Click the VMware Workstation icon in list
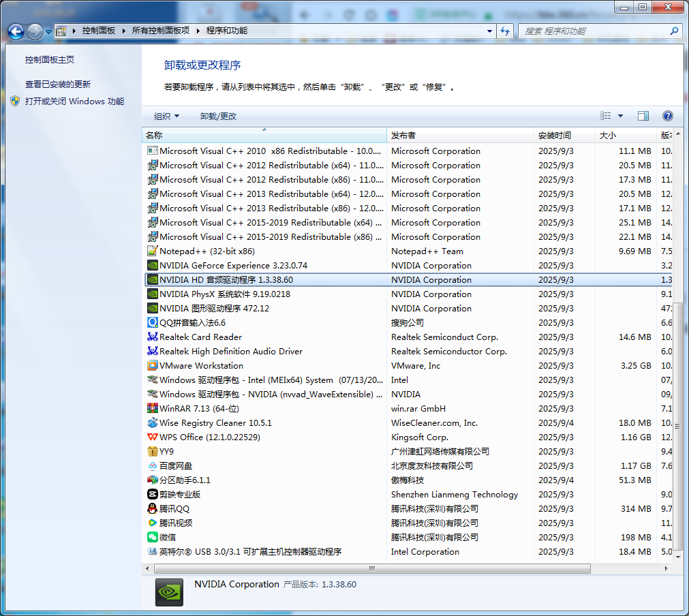Screen dimensions: 689x616 [x=153, y=366]
